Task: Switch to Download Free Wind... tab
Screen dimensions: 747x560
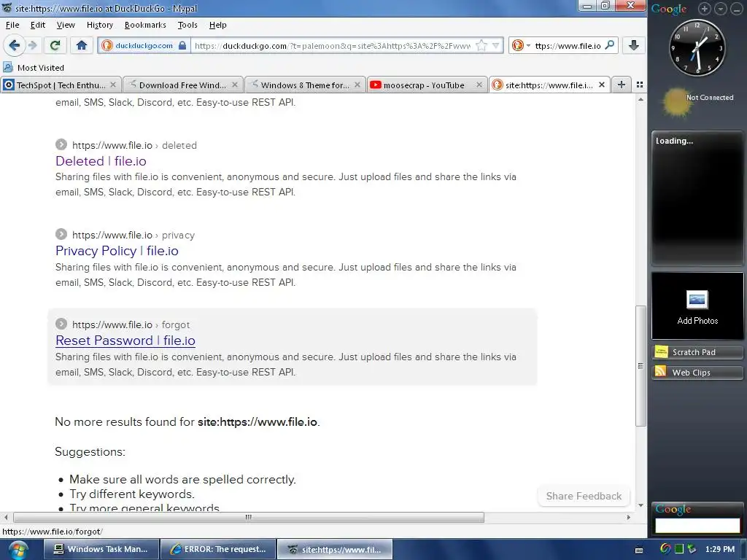Action: 182,85
